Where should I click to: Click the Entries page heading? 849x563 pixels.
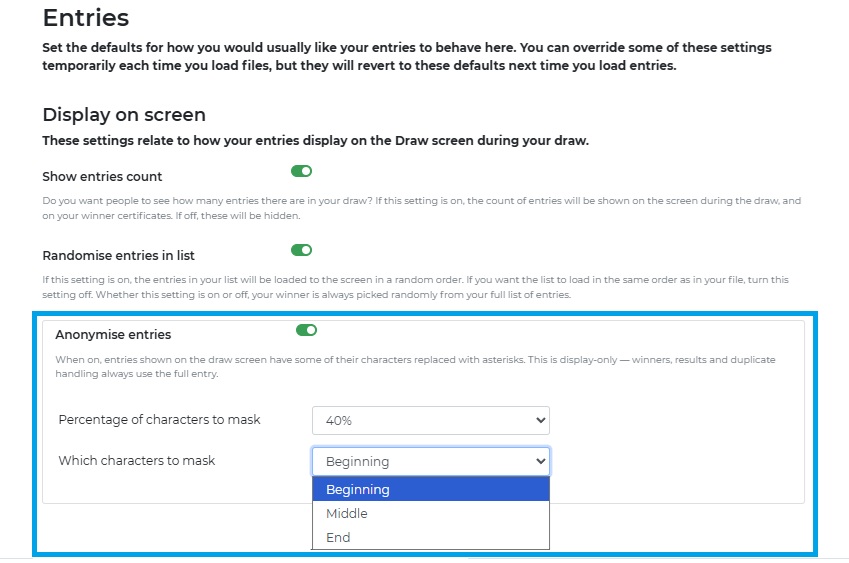pyautogui.click(x=86, y=18)
